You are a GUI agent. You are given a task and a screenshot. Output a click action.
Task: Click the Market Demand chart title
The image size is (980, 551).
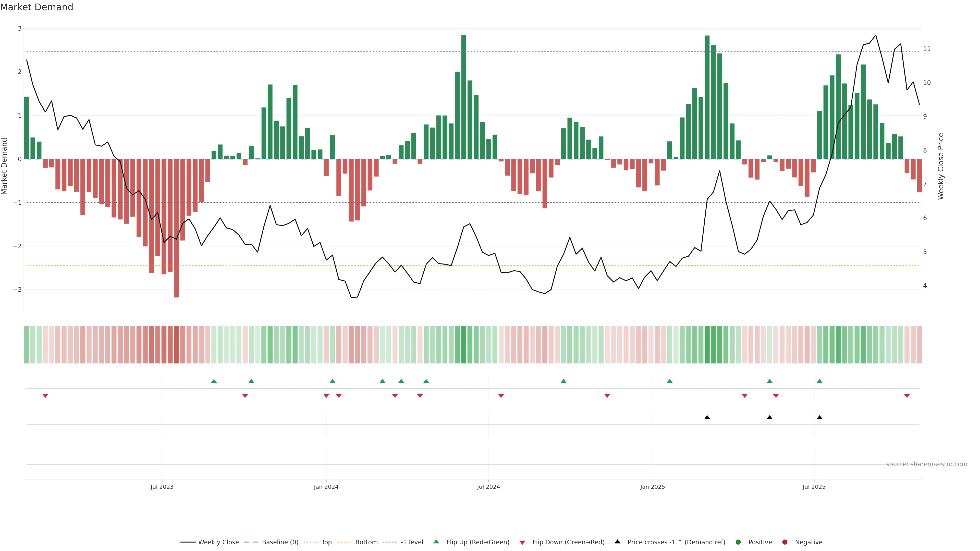[36, 7]
